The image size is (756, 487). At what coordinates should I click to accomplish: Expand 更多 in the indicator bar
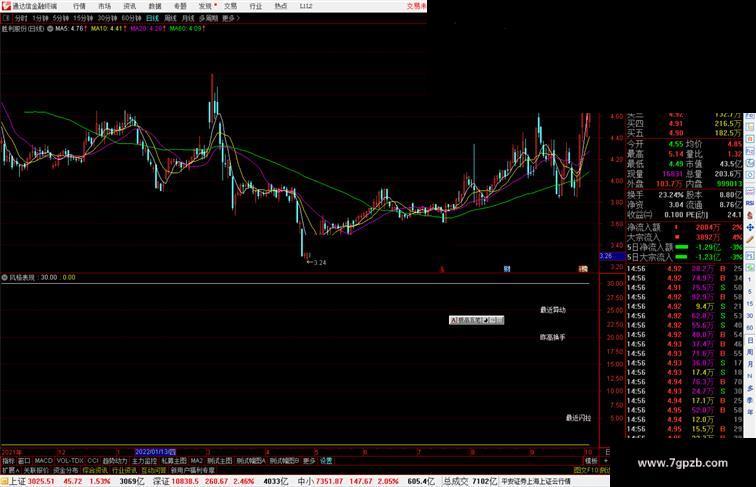[x=309, y=461]
